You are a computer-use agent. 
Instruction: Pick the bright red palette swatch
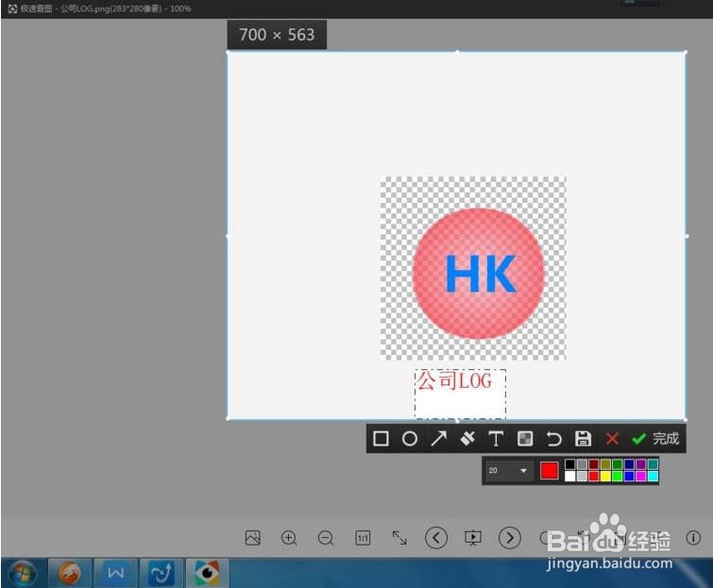(x=593, y=477)
